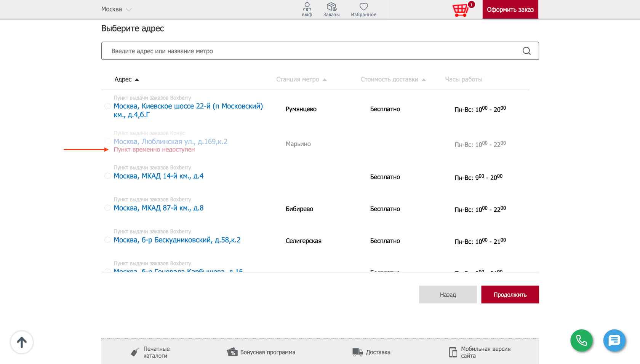Viewport: 640px width, 364px height.
Task: Click the Выберите адрес heading
Action: (x=133, y=29)
